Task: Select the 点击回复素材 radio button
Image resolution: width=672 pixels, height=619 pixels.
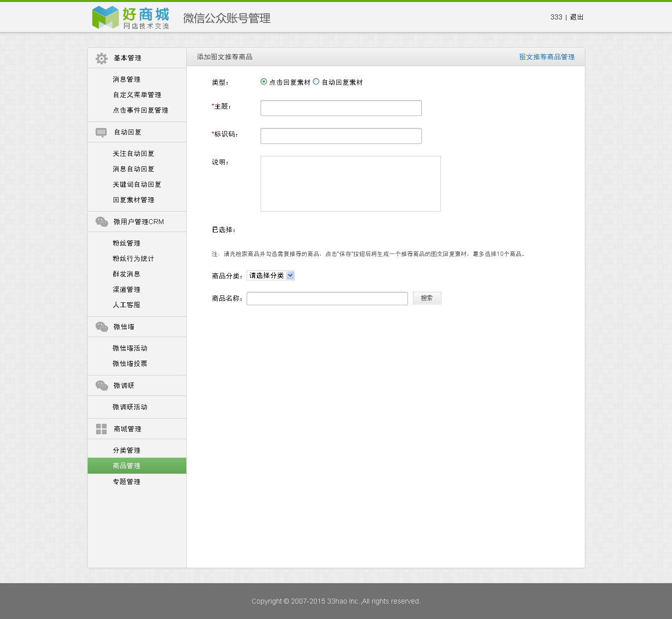Action: click(264, 82)
